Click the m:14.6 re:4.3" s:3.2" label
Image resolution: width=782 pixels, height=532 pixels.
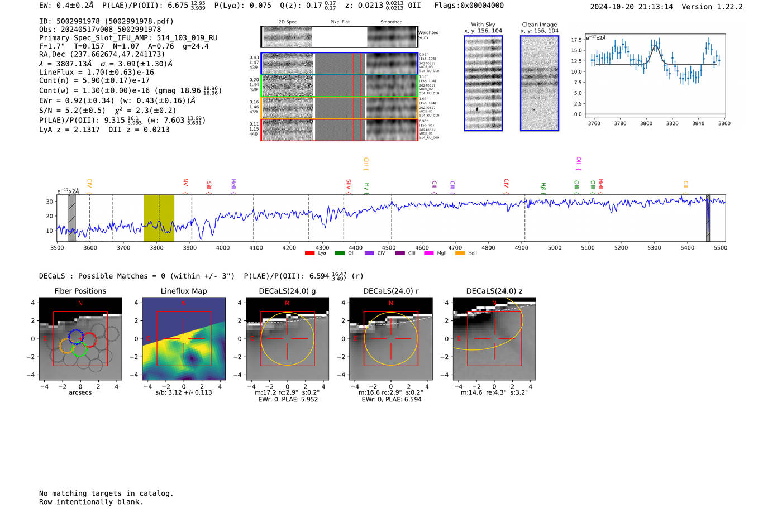pos(494,392)
